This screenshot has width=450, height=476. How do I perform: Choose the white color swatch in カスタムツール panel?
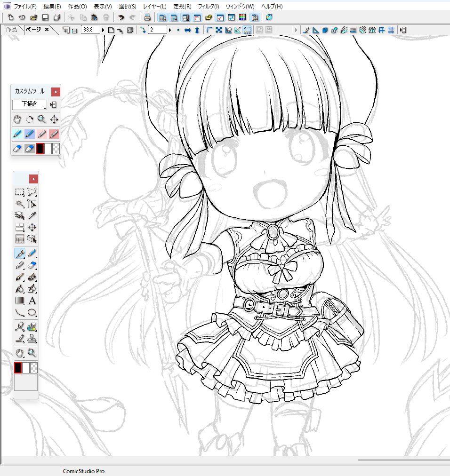pyautogui.click(x=48, y=149)
